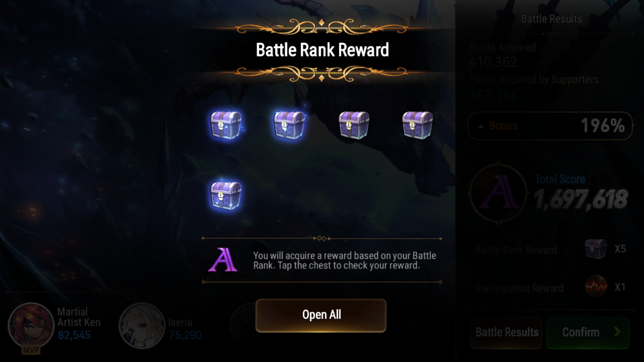Viewport: 644px width, 362px height.
Task: Open the Battle Results button at bottom
Action: click(x=506, y=333)
